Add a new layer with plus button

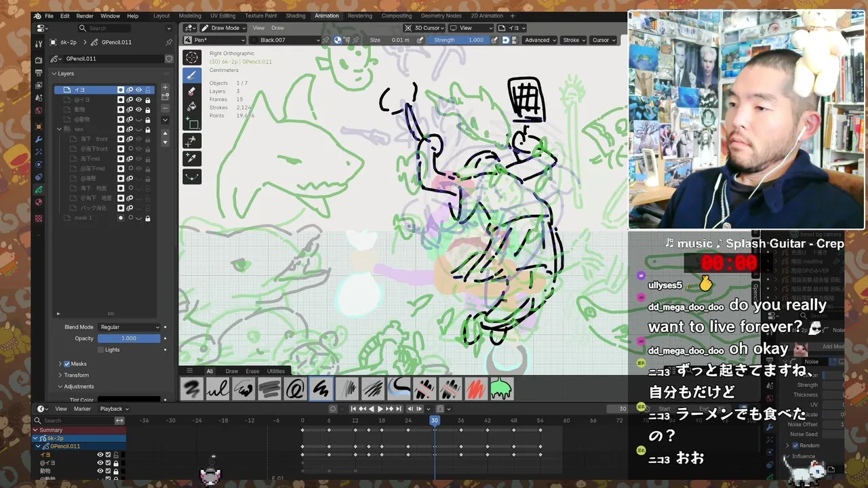coord(165,87)
